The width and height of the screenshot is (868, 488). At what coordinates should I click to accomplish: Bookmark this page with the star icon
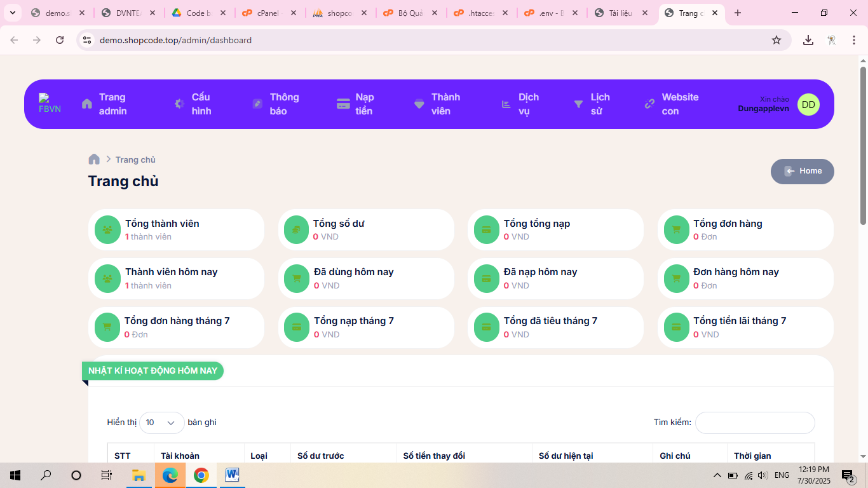(776, 40)
